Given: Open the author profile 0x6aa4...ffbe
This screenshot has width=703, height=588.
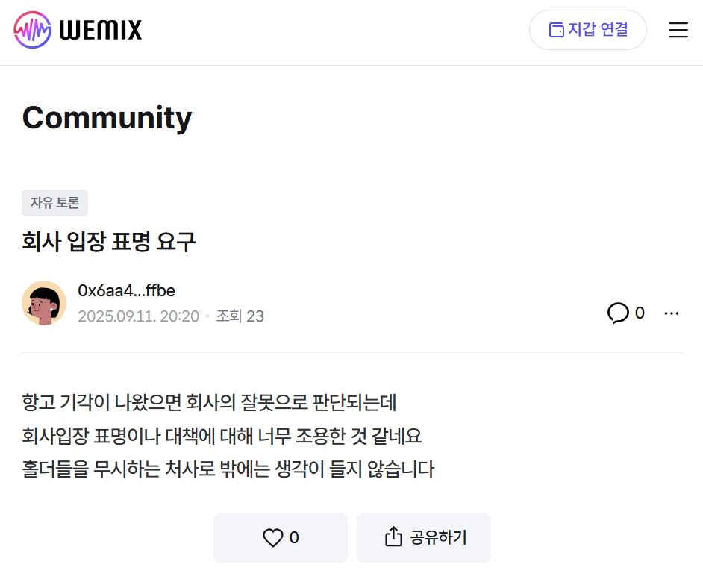Looking at the screenshot, I should [x=127, y=290].
